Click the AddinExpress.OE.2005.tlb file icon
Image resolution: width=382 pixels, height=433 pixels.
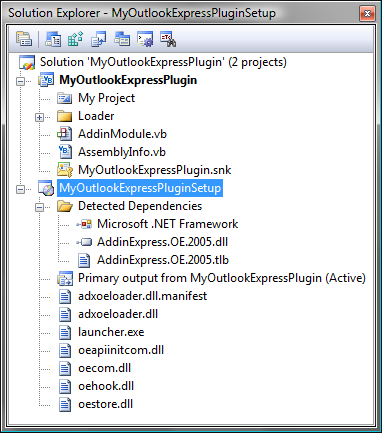click(84, 260)
